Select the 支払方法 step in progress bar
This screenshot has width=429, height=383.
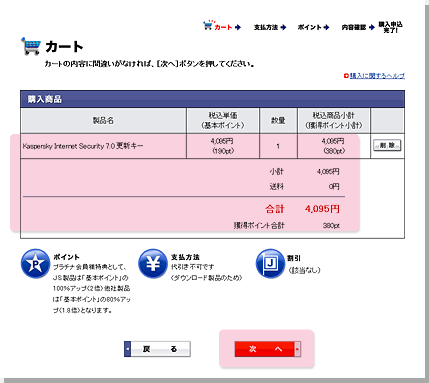(x=266, y=27)
